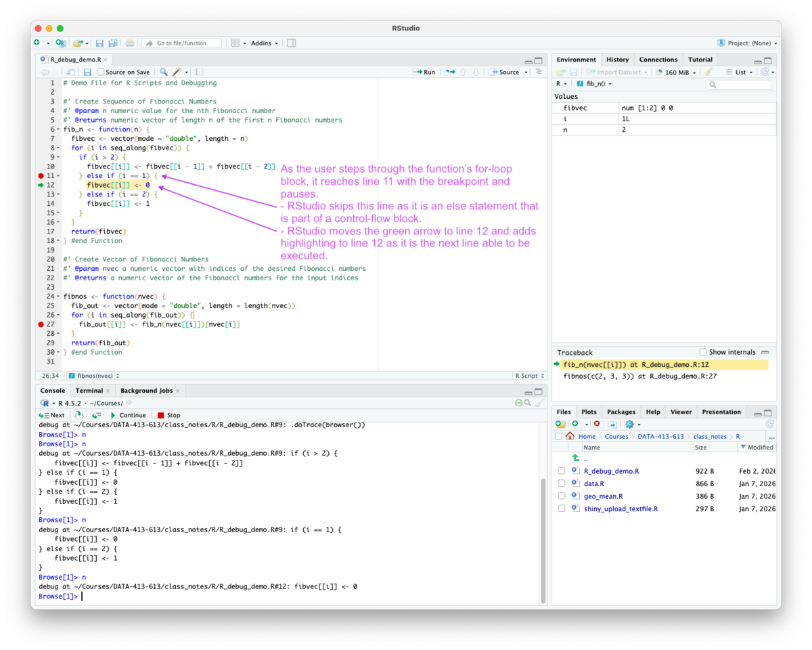The height and width of the screenshot is (650, 812).
Task: Open the History tab in Environment pane
Action: tap(617, 59)
